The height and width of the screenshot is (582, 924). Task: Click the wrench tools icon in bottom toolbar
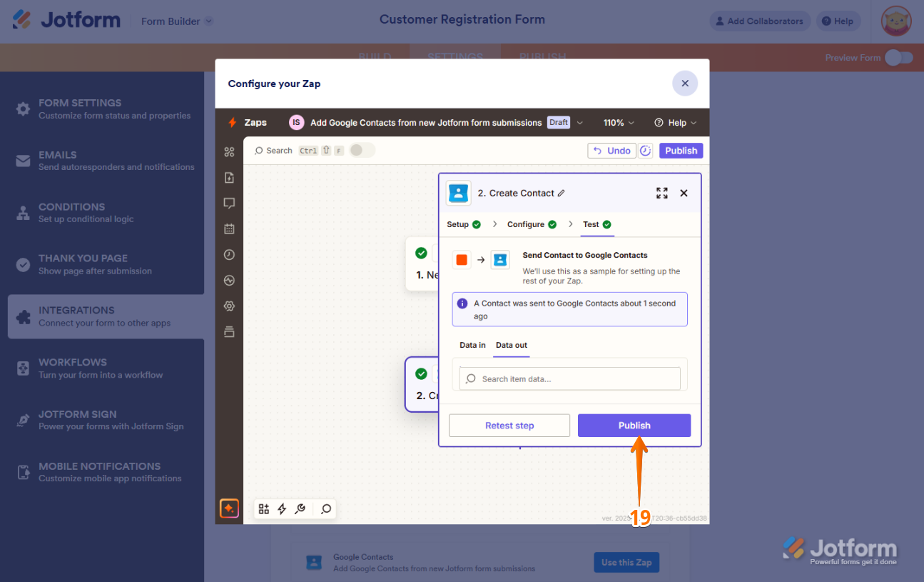[300, 508]
